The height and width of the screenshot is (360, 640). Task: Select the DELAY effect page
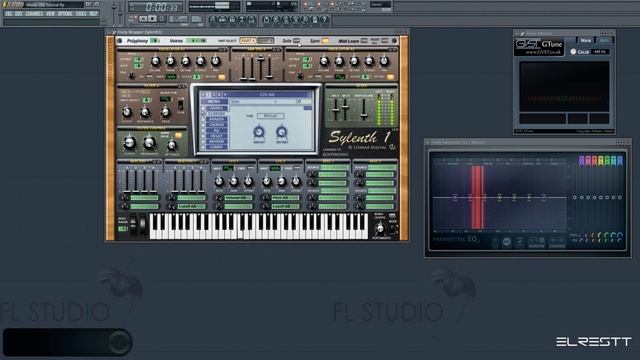(x=217, y=136)
